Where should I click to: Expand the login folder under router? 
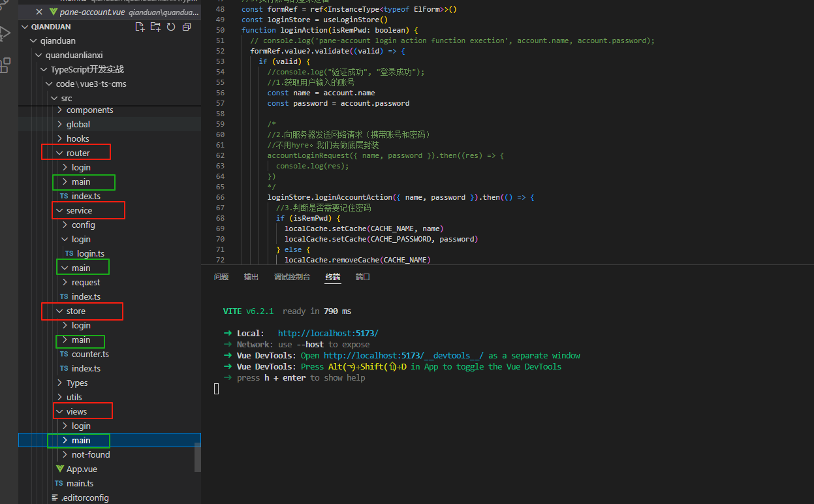(x=65, y=167)
